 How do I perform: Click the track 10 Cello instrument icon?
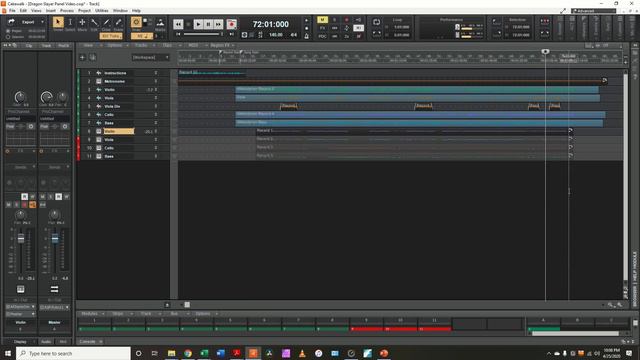[98, 148]
